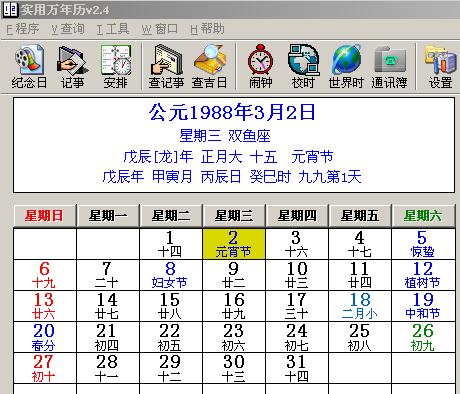Select Saturday March 26 (初九)
460x394 pixels.
(423, 337)
